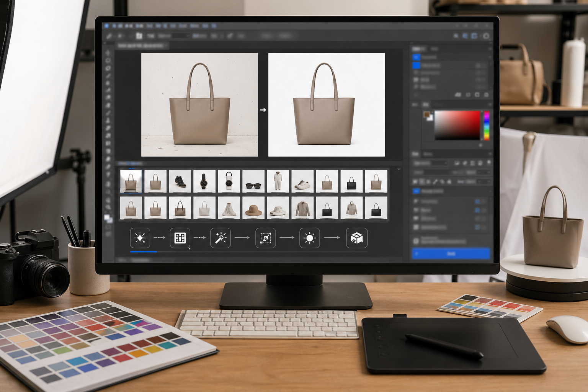Viewport: 588px width, 392px height.
Task: Pick a hue from the rainbow hue strip
Action: [x=486, y=126]
